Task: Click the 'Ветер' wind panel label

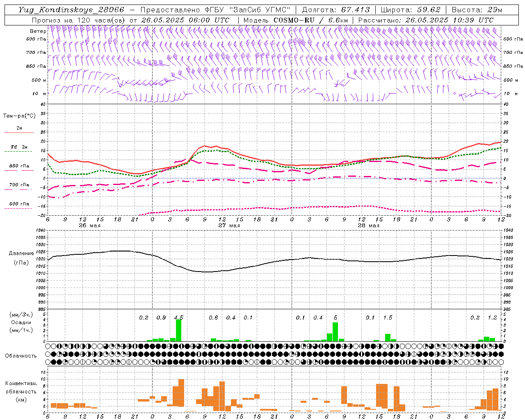Action: point(38,31)
